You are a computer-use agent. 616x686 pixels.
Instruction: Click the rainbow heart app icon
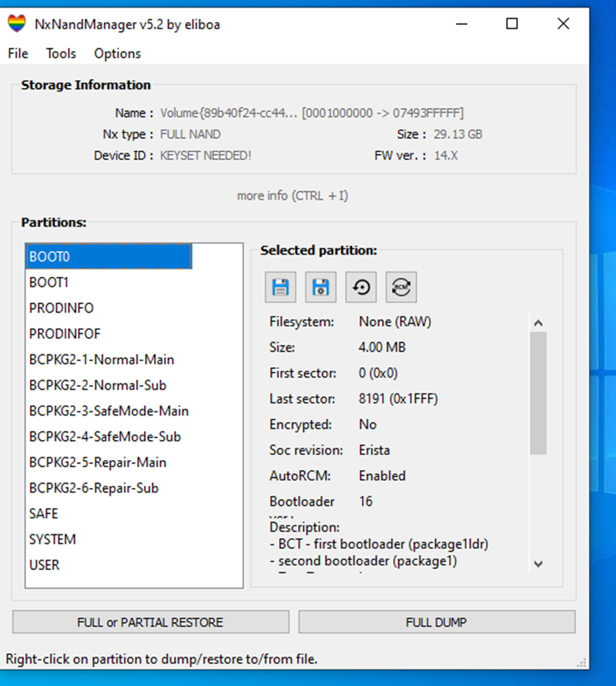pyautogui.click(x=17, y=24)
